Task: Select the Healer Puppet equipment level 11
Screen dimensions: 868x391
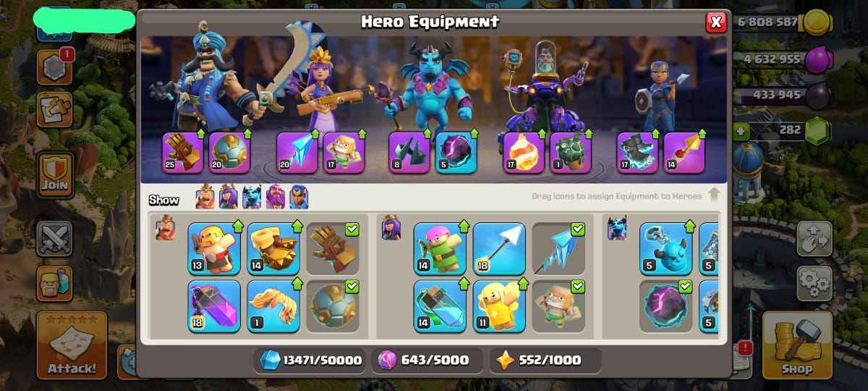Action: tap(499, 306)
